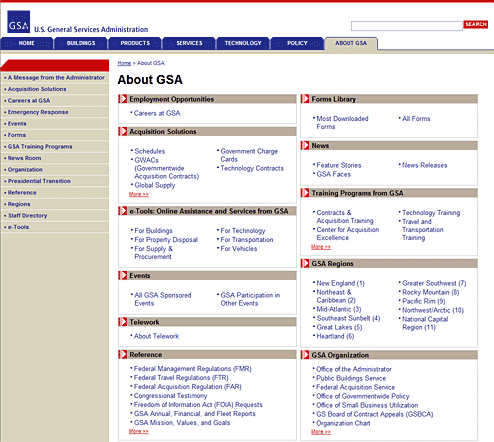The width and height of the screenshot is (494, 442).
Task: Click the red arrow icon beside e-Tools section heading
Action: click(123, 211)
